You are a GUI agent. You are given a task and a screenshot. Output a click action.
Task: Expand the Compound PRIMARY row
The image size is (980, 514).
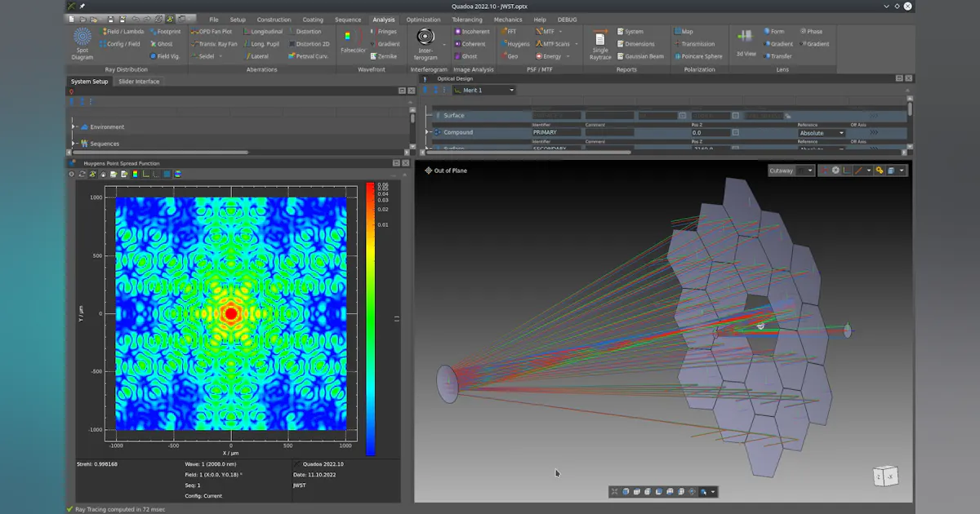pos(427,132)
